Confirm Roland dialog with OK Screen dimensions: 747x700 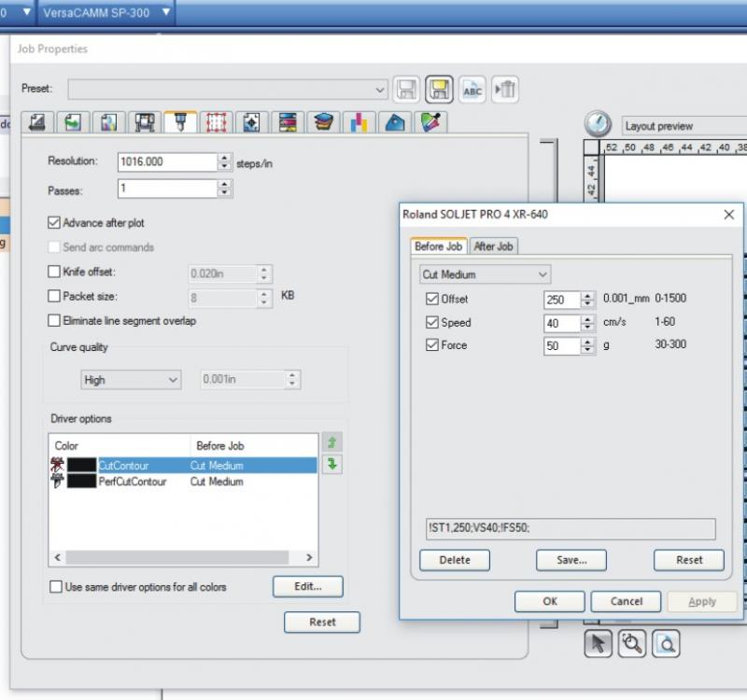(x=550, y=601)
